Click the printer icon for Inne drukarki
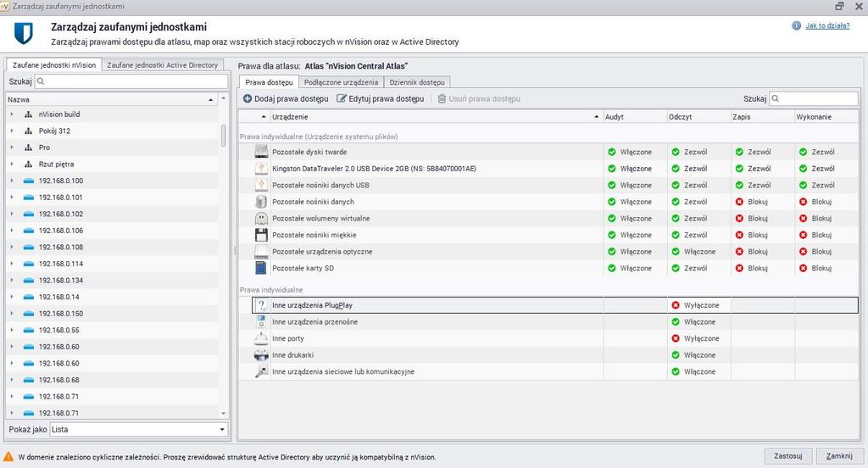The image size is (868, 468). click(x=261, y=354)
